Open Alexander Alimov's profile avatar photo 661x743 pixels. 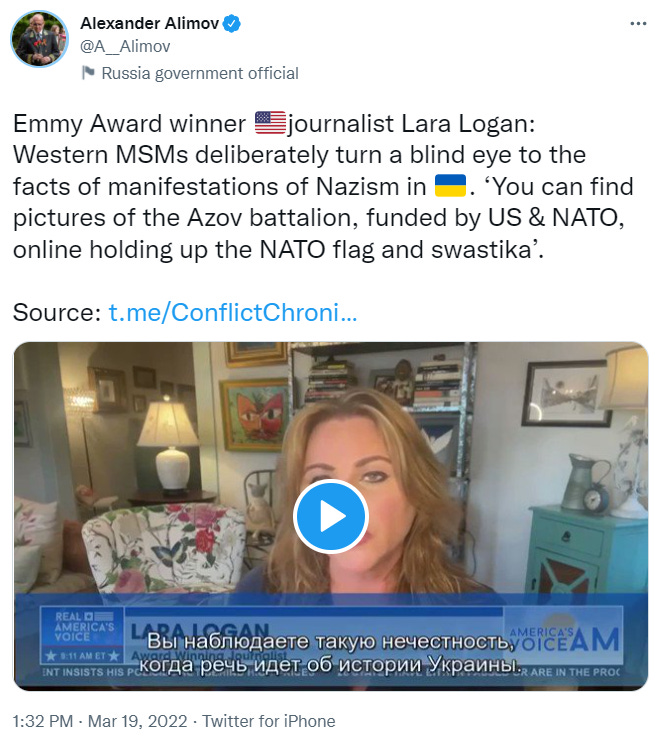[x=39, y=39]
